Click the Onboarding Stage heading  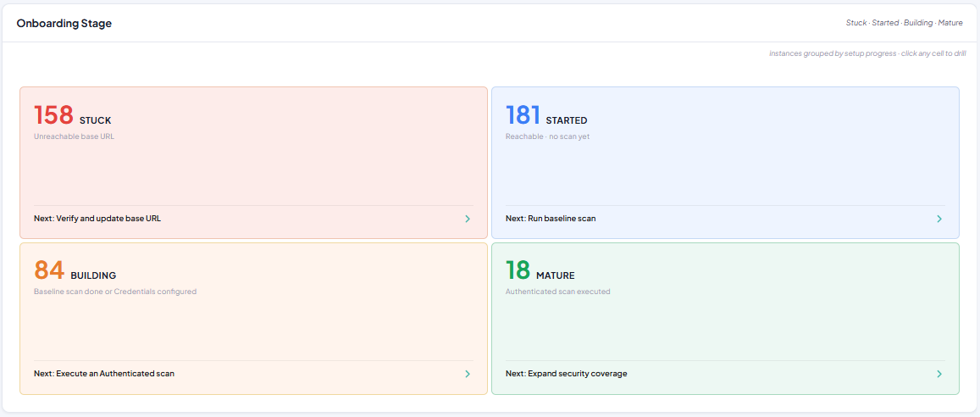point(64,24)
